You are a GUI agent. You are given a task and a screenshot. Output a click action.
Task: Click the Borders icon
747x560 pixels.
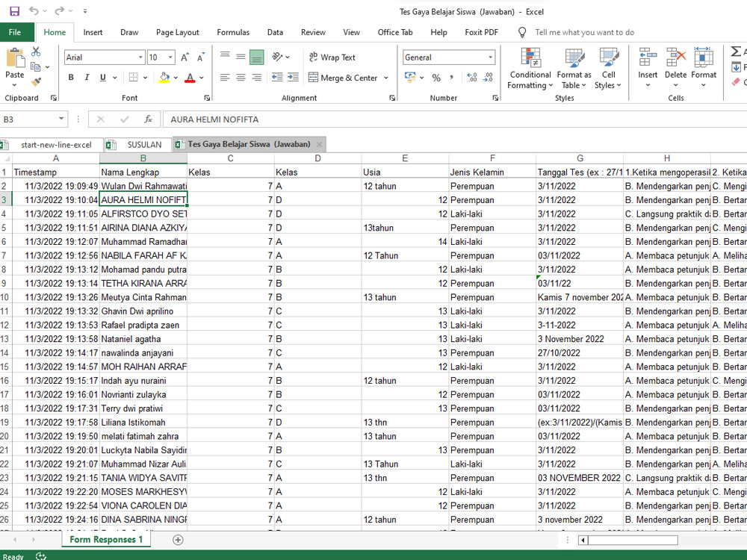click(x=134, y=78)
